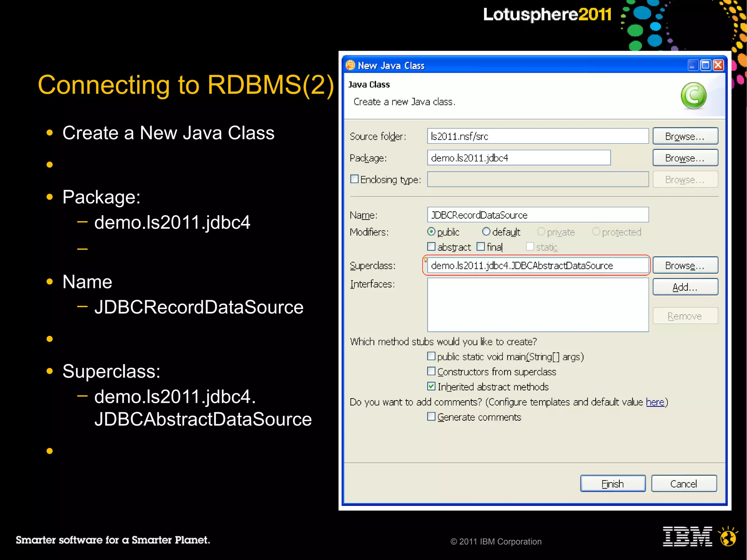Click the Interfaces list box
This screenshot has width=747, height=560.
pyautogui.click(x=538, y=305)
